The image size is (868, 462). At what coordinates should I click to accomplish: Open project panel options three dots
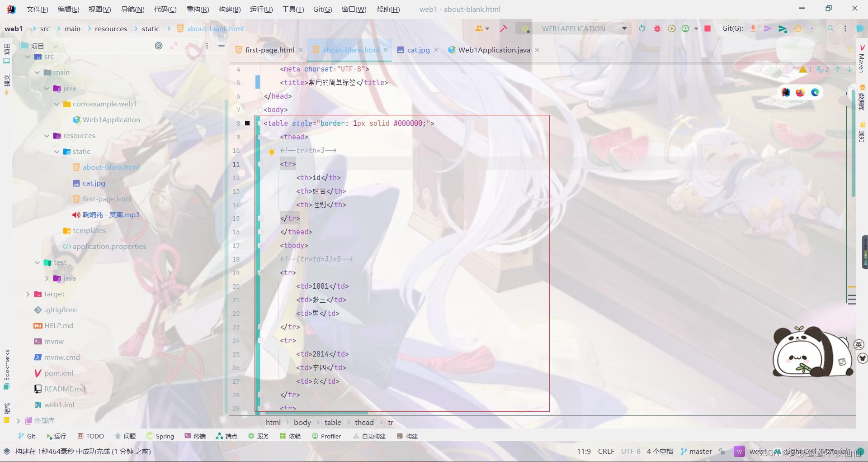[207, 46]
